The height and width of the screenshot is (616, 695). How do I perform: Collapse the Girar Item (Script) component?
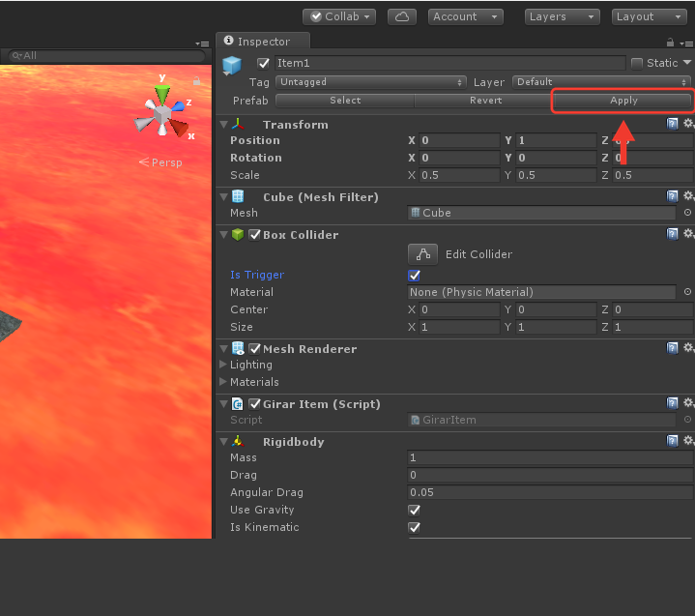224,404
